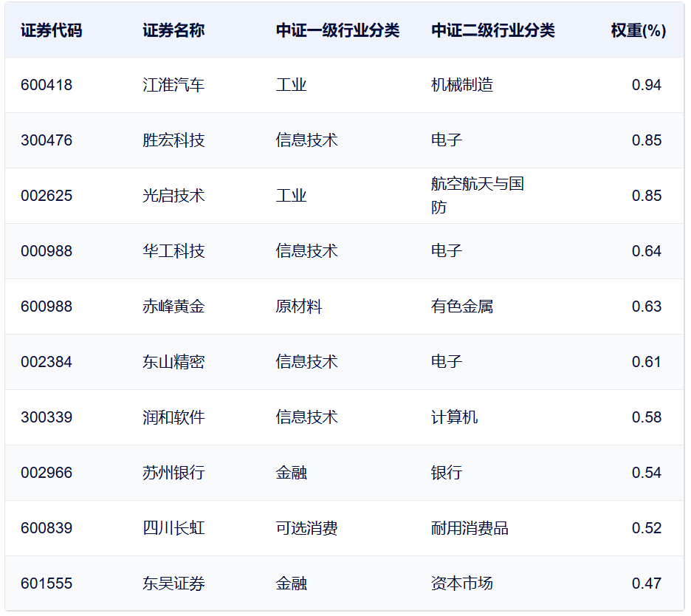Click the 证券名称 column header

tap(173, 30)
